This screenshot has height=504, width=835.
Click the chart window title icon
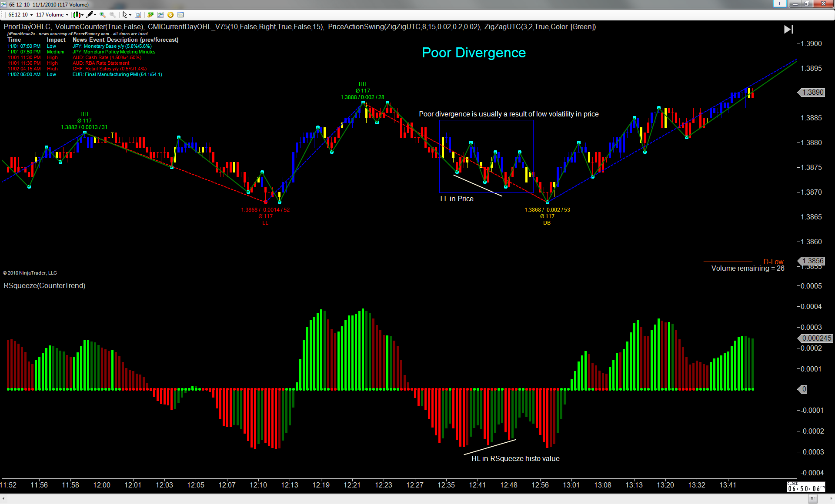pyautogui.click(x=4, y=4)
